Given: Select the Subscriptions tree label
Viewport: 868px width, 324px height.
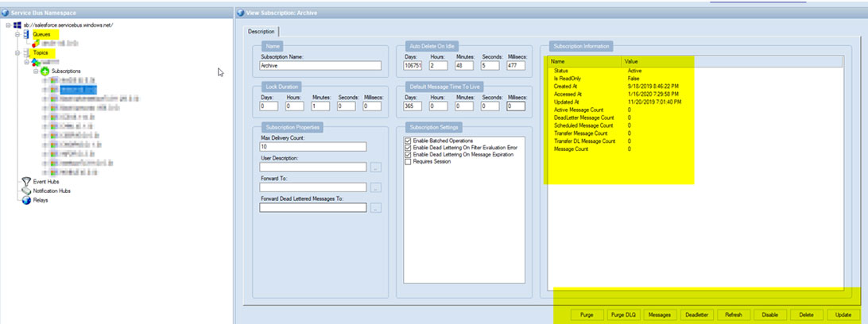Looking at the screenshot, I should [x=66, y=71].
